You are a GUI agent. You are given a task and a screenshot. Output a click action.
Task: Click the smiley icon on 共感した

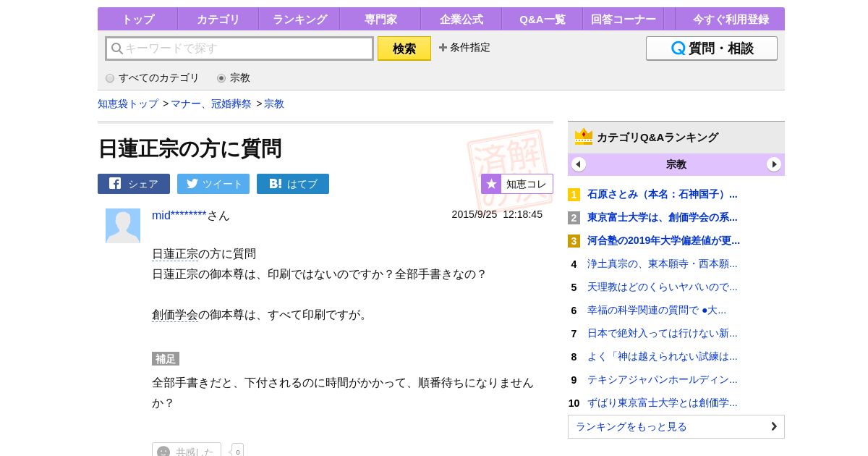(x=163, y=452)
